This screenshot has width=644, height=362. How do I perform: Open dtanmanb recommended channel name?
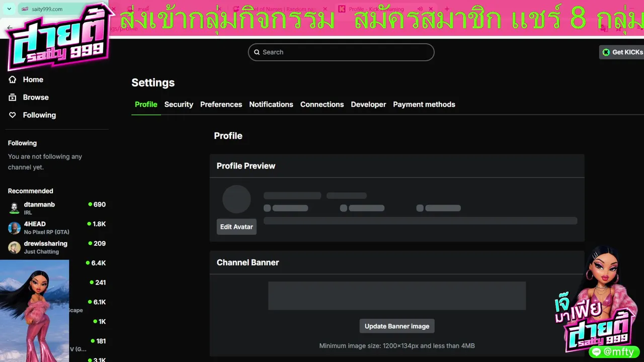coord(39,205)
